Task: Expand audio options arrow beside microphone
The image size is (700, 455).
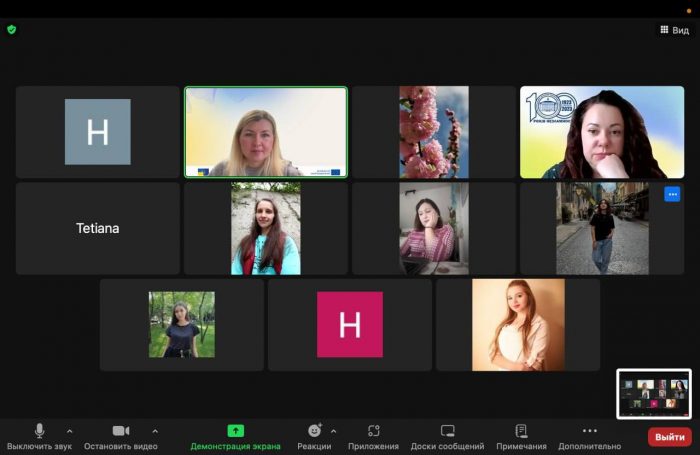Action: [69, 431]
